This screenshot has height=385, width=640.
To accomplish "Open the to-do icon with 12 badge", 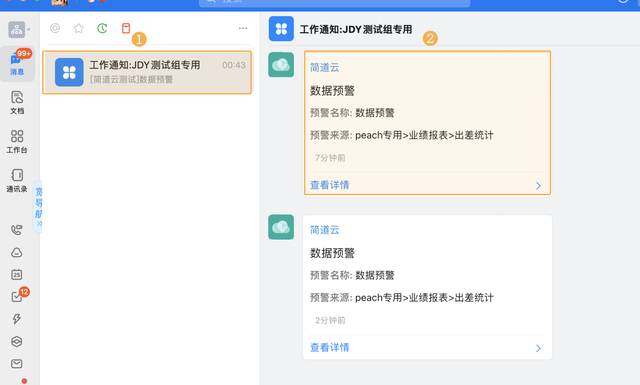I will click(17, 297).
